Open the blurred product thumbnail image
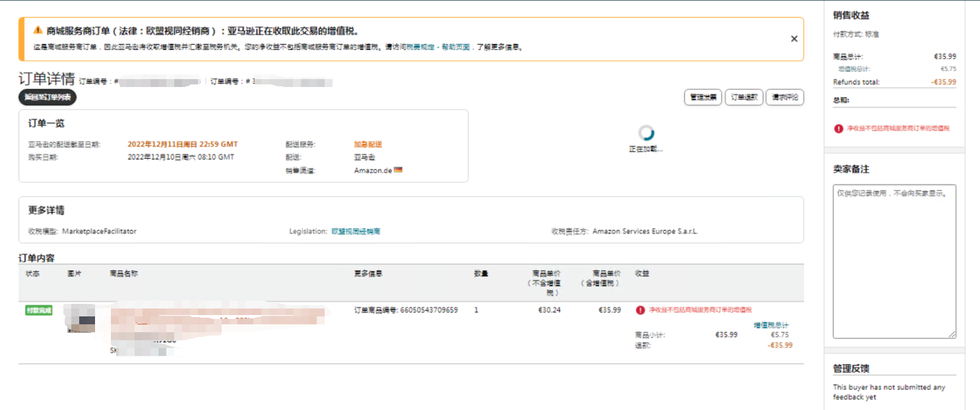 click(x=79, y=318)
